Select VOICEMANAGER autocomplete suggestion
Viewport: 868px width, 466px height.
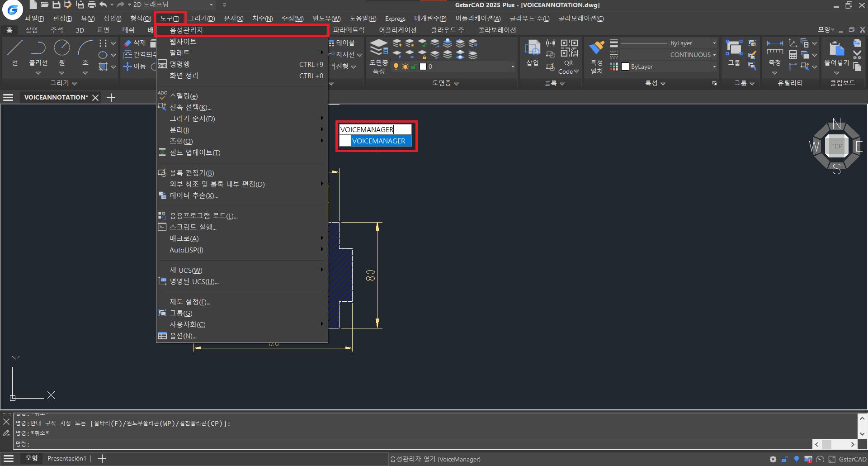(x=376, y=141)
